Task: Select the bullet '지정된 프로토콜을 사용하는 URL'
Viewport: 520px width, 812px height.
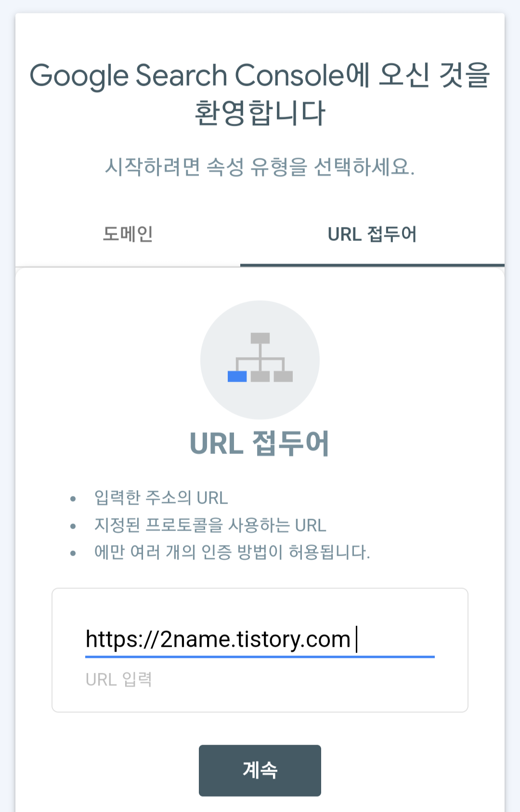Action: (x=210, y=525)
